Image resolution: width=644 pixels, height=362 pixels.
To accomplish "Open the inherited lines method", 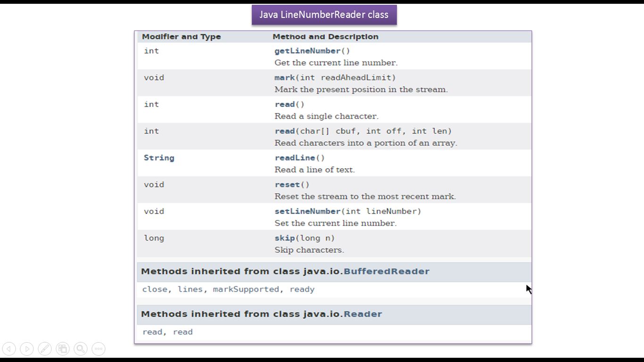I will [190, 289].
